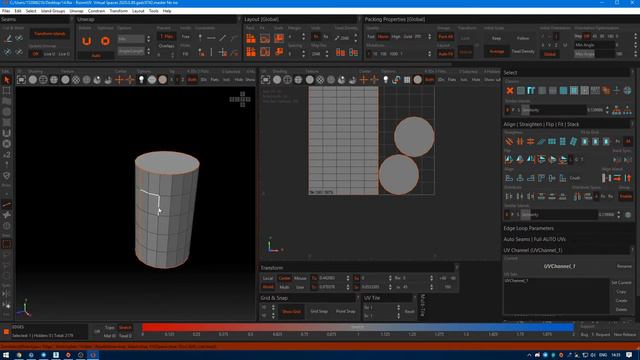Click the Fit islands icon in Layout panel

[x=265, y=38]
